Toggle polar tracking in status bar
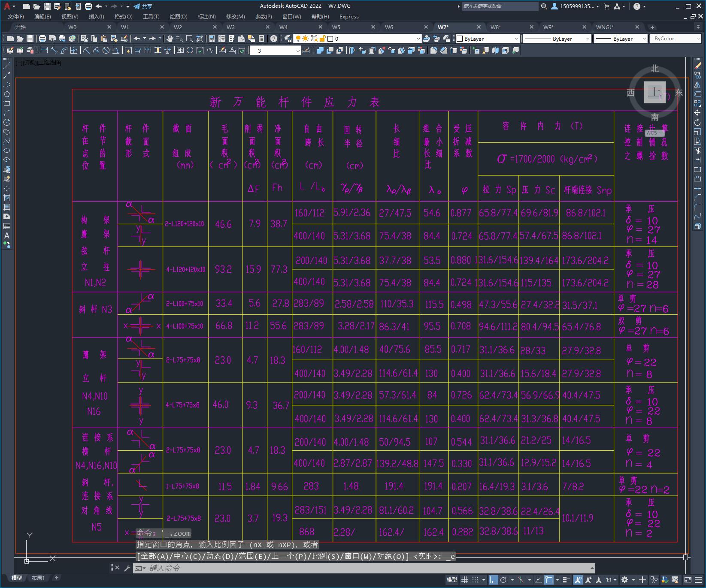706x588 pixels. tap(504, 580)
